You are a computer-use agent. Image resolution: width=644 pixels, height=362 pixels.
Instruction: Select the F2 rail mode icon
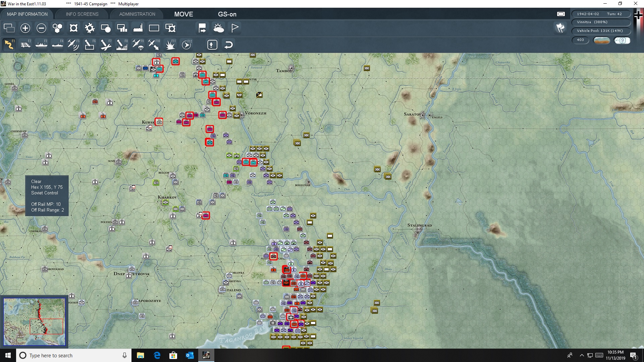25,45
